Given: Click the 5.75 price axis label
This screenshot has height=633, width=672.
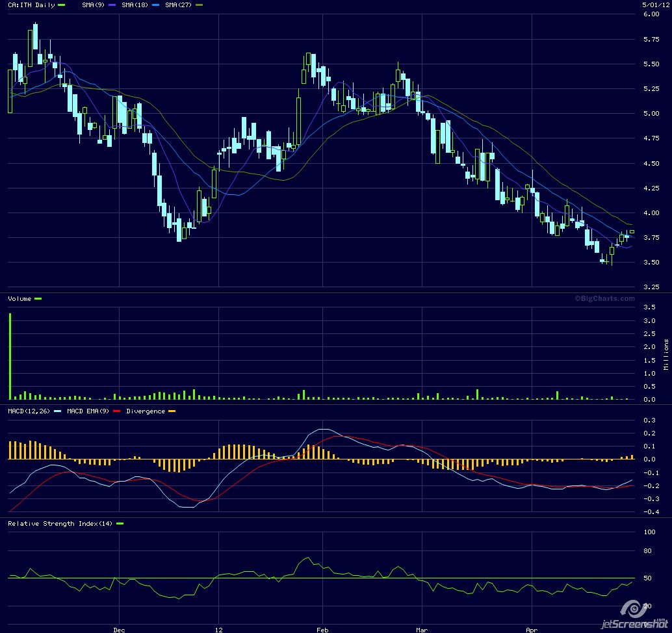Looking at the screenshot, I should tap(651, 40).
